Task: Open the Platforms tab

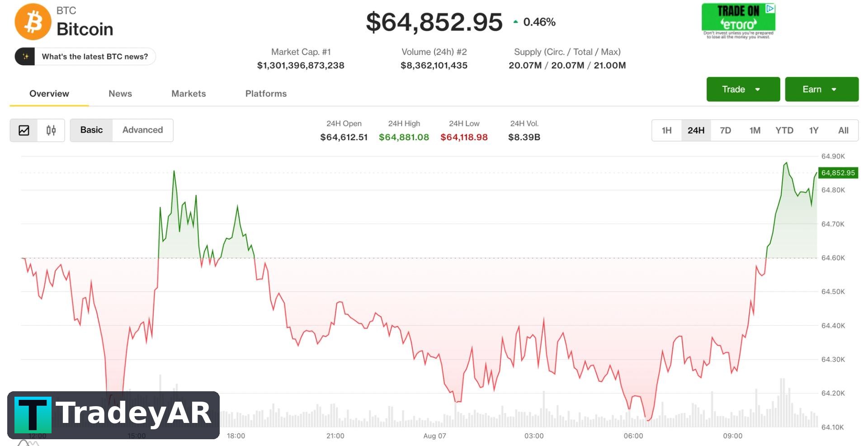Action: (266, 94)
